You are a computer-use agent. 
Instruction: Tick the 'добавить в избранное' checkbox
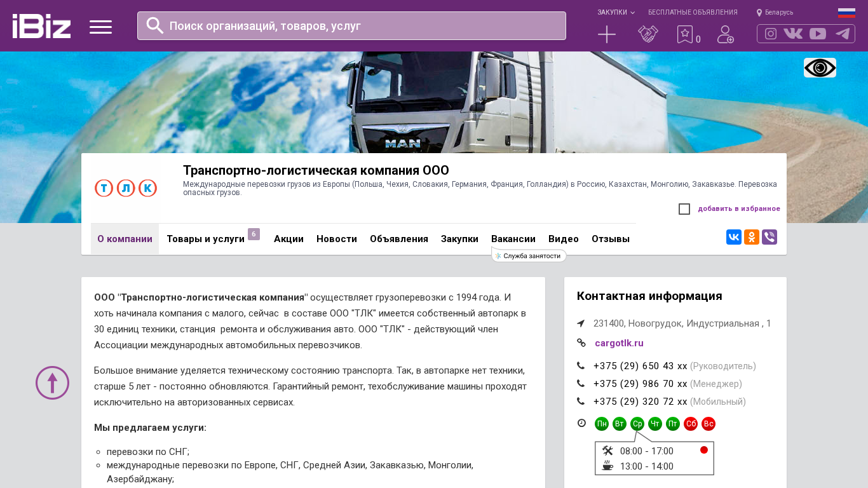tap(684, 209)
